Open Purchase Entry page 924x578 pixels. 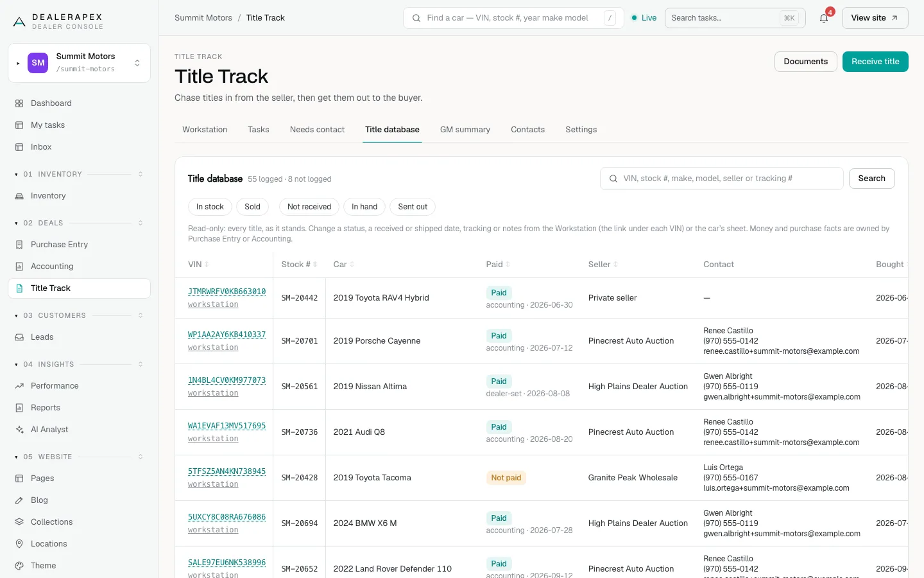(x=79, y=245)
